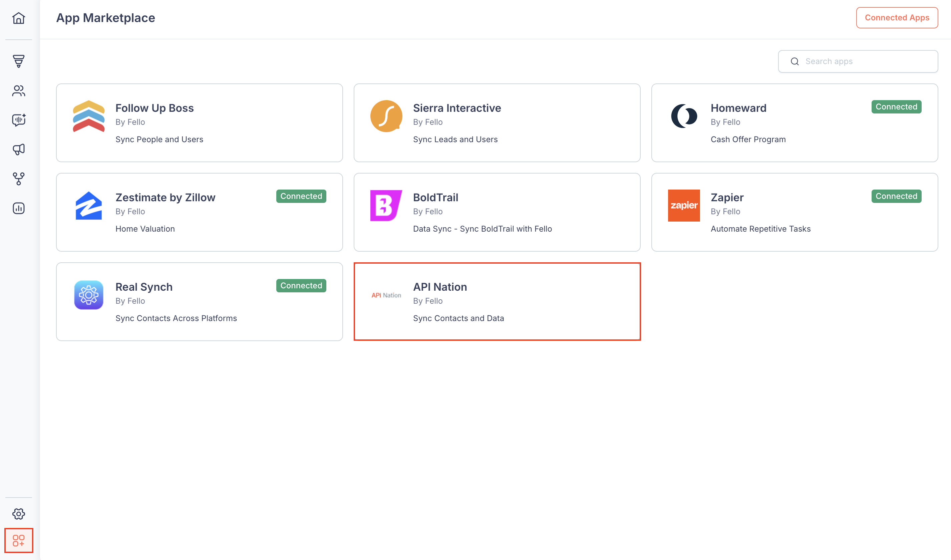Click the Sierra Interactive orange logo
Image resolution: width=951 pixels, height=560 pixels.
[386, 116]
